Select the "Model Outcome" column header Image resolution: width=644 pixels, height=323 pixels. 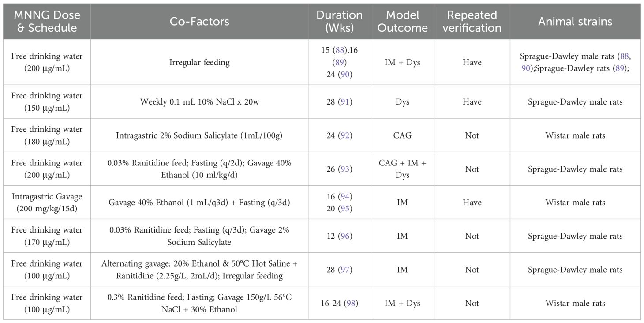[402, 21]
